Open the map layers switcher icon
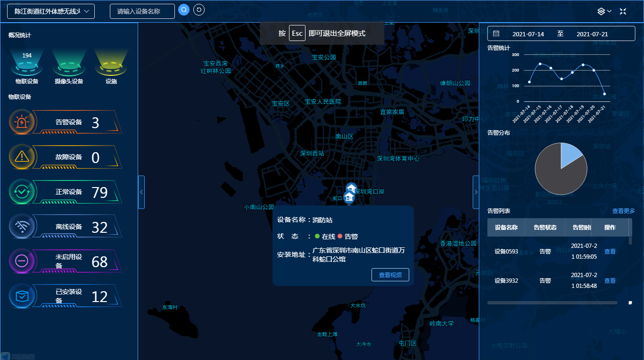Screen dimensions: 644x360 point(604,11)
